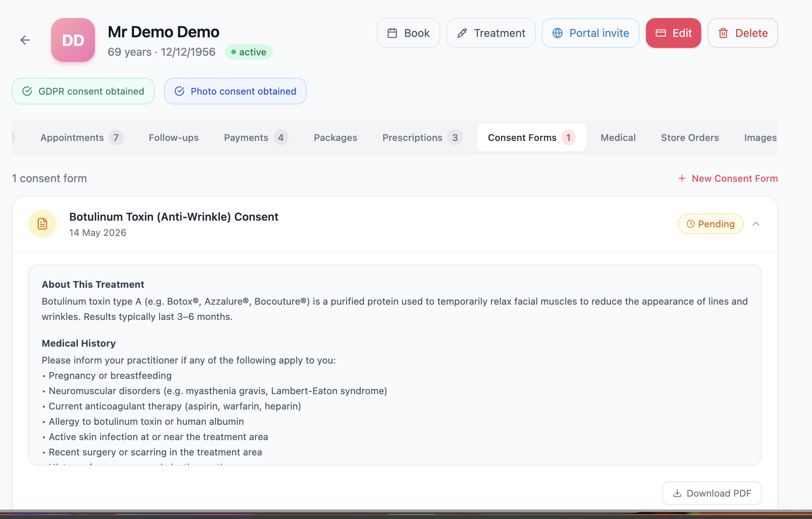Screen dimensions: 812x519
Task: Collapse the Botulinum Toxin consent form
Action: click(756, 224)
